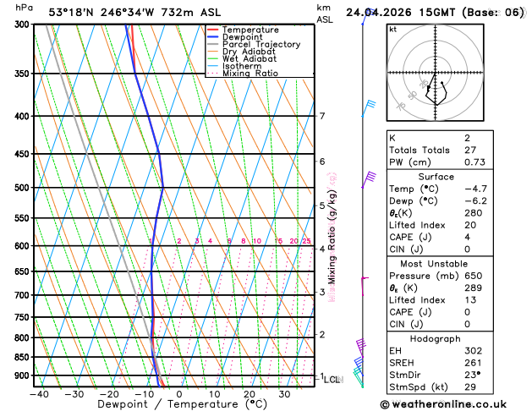The height and width of the screenshot is (411, 532).
Task: Click the magenta wind barb near 670 hPa
Action: pyautogui.click(x=365, y=287)
